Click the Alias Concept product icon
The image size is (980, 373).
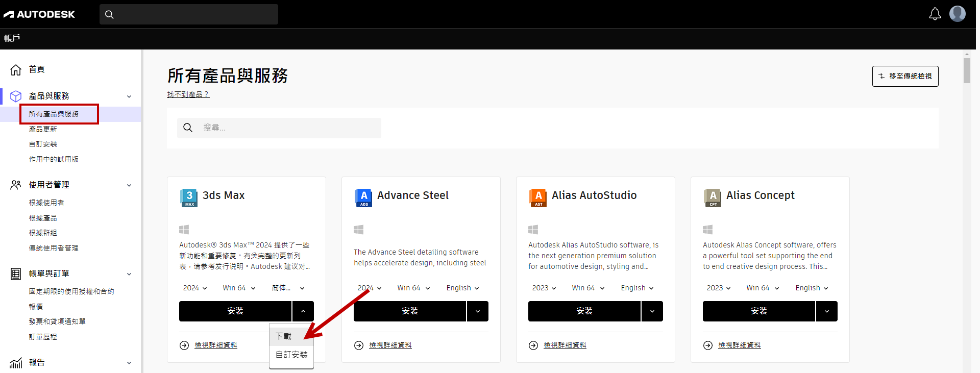pyautogui.click(x=713, y=197)
